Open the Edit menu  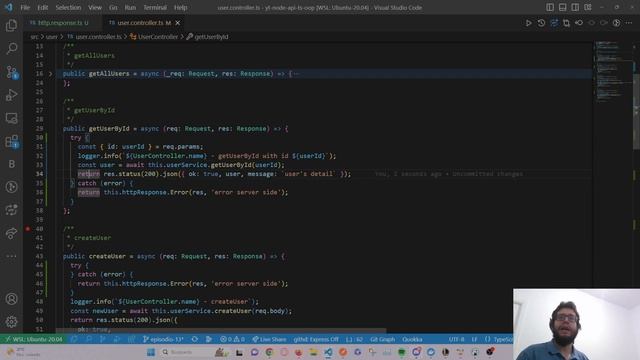pos(42,7)
